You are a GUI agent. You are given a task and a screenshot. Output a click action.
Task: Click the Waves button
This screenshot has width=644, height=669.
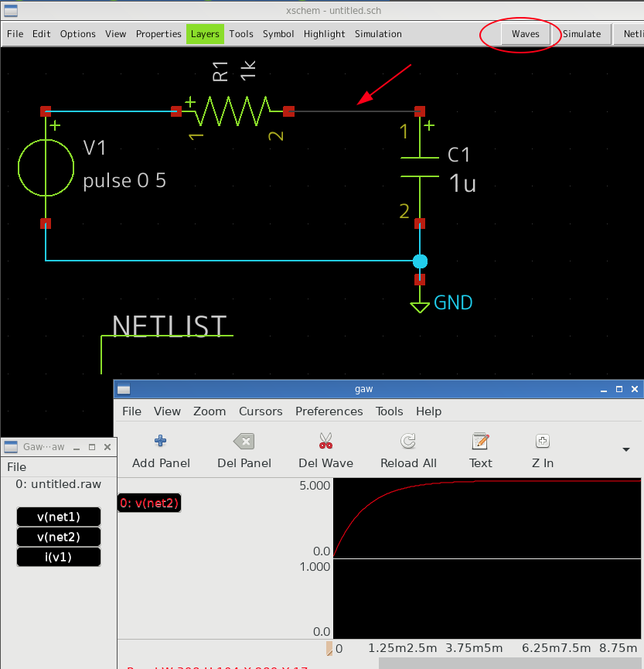click(526, 34)
